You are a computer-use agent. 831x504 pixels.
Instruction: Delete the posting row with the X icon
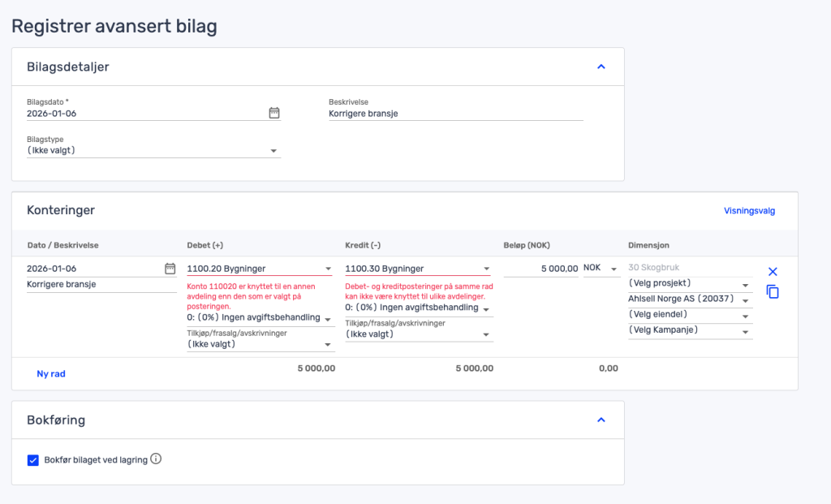[x=772, y=271]
